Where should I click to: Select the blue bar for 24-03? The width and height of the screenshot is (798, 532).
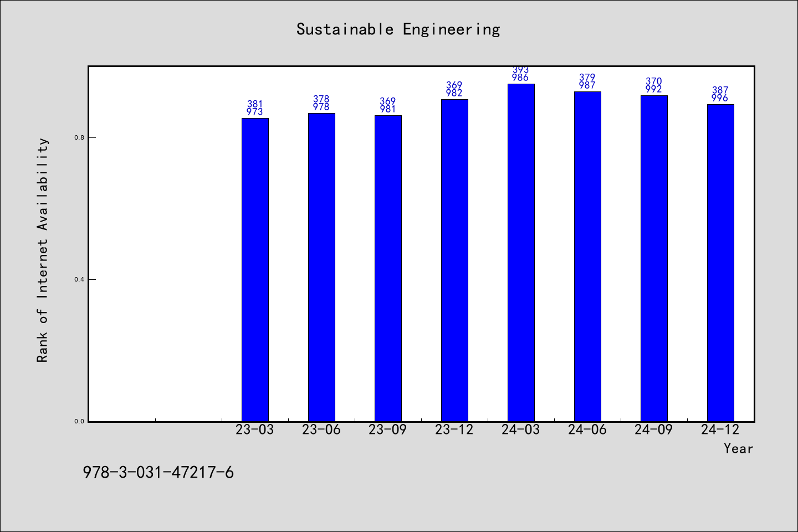click(x=521, y=253)
